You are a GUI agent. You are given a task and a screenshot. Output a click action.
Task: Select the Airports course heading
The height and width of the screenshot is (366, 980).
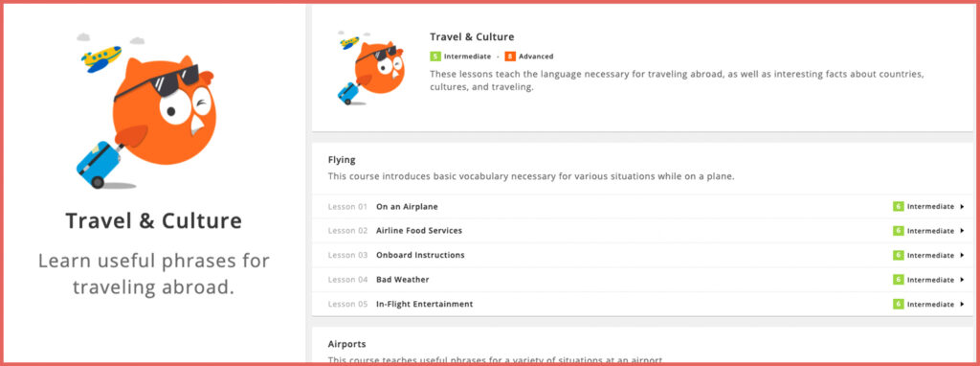pyautogui.click(x=346, y=344)
